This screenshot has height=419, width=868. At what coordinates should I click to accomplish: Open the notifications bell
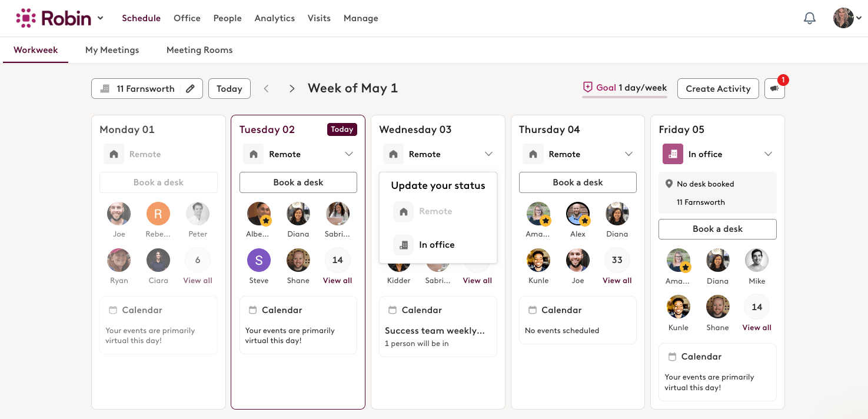[x=810, y=18]
